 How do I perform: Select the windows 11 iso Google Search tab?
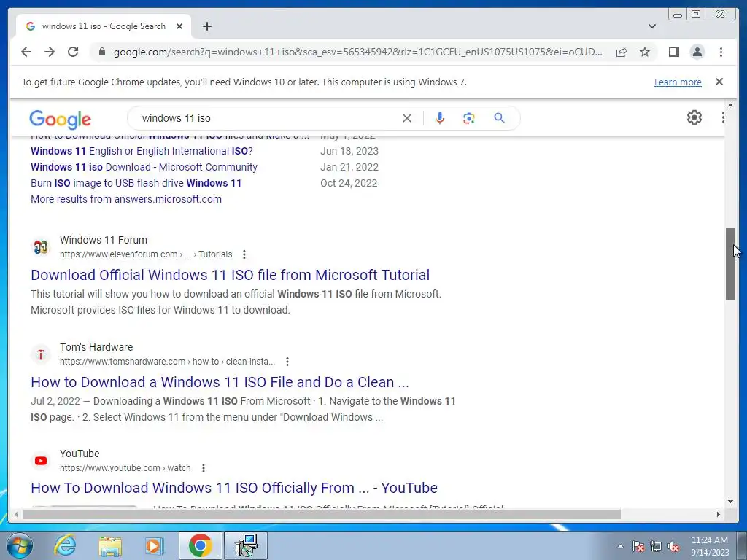[104, 26]
